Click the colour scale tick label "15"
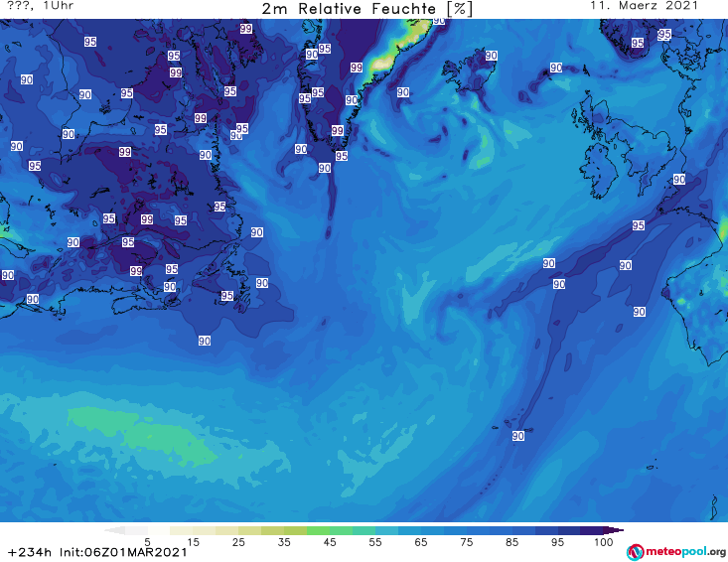This screenshot has height=562, width=728. [193, 542]
